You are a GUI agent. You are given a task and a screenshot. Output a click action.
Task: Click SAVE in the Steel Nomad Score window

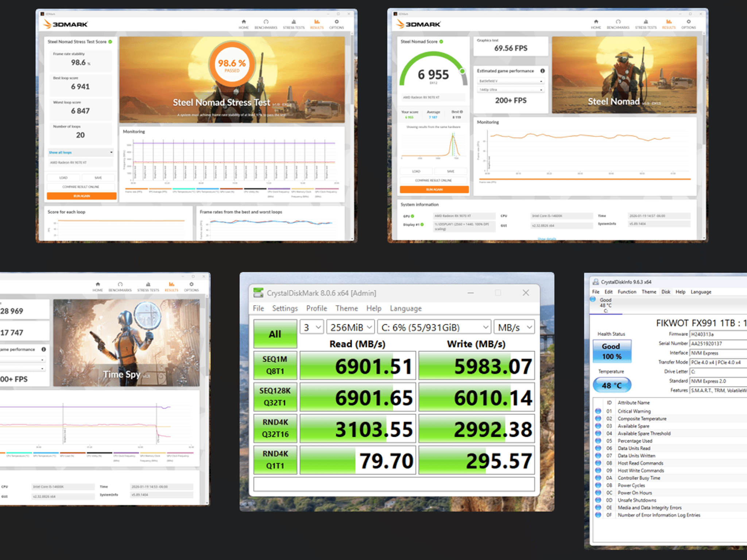click(450, 171)
